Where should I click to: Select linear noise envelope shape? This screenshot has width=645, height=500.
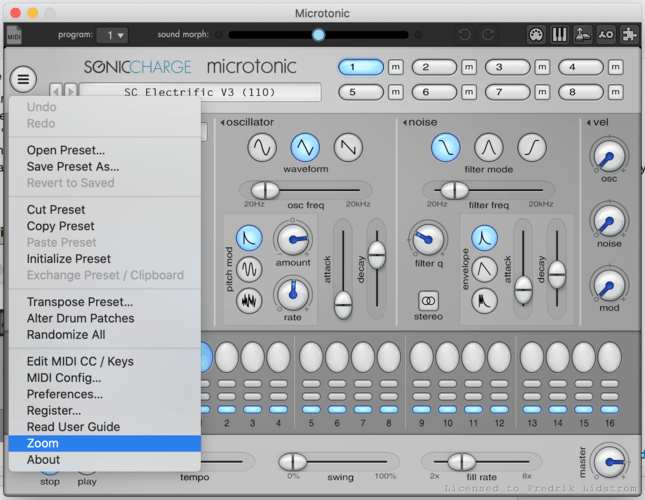(485, 269)
